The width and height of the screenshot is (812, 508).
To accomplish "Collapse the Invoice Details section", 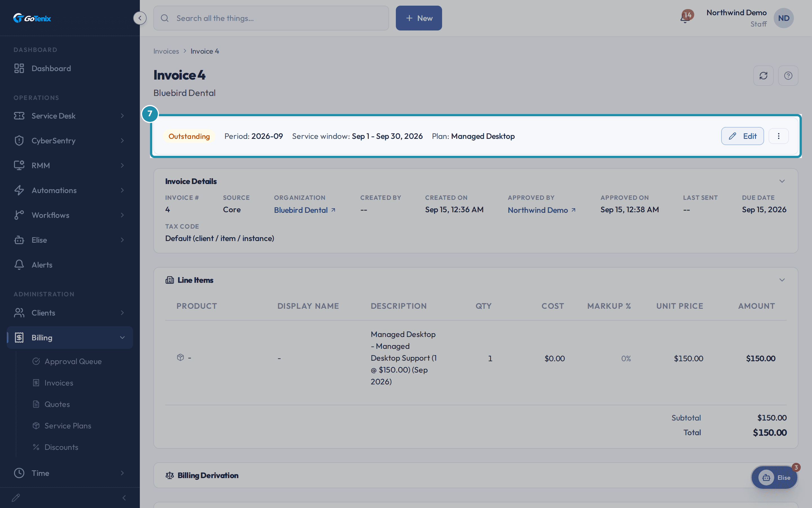I will tap(782, 181).
